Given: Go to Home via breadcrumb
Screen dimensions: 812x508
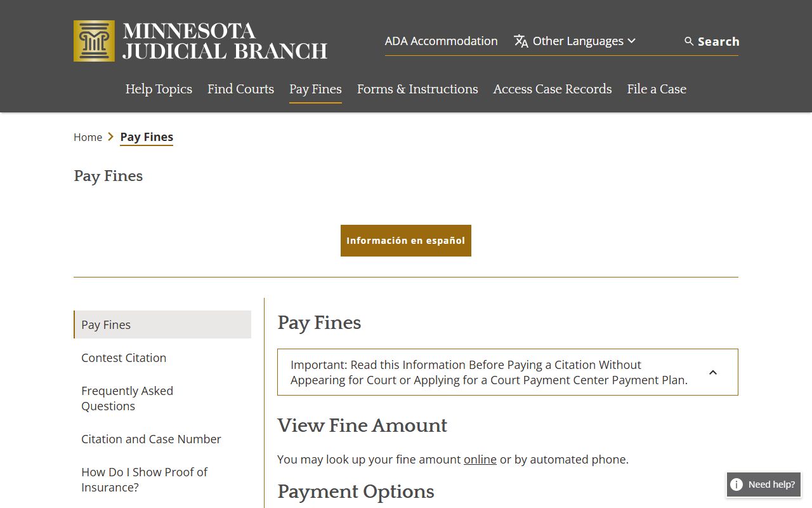Looking at the screenshot, I should [88, 137].
